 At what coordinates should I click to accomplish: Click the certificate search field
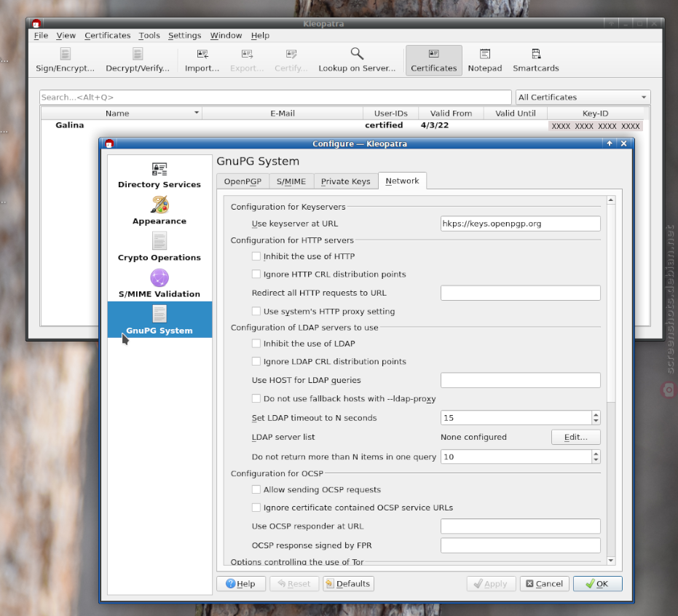(275, 98)
